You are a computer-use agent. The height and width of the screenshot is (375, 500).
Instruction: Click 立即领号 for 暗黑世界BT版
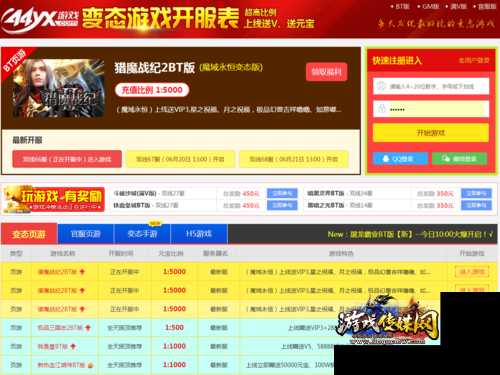[x=476, y=193]
